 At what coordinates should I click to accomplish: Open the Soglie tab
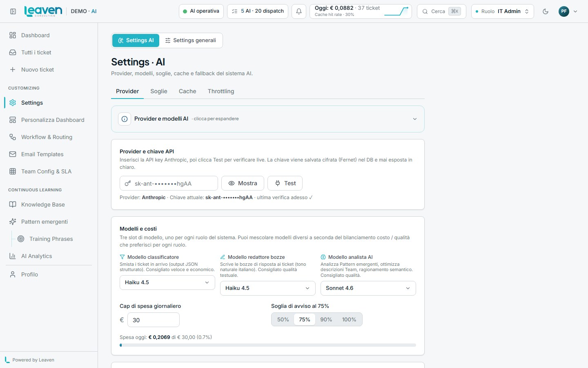click(159, 91)
